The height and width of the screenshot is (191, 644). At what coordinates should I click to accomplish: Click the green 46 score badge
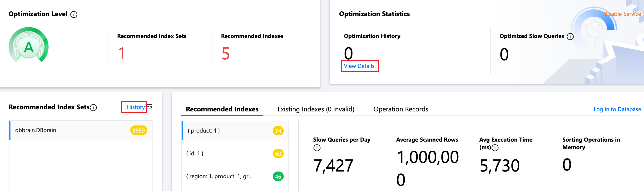click(x=278, y=177)
